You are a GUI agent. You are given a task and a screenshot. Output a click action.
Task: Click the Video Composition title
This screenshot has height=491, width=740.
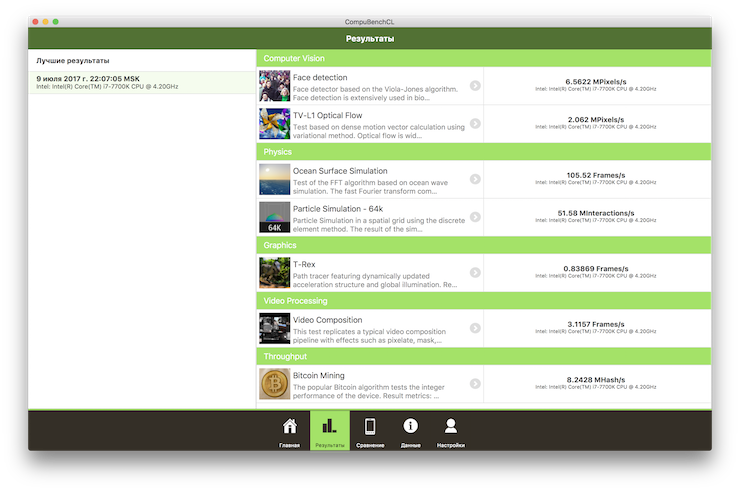[x=328, y=320]
